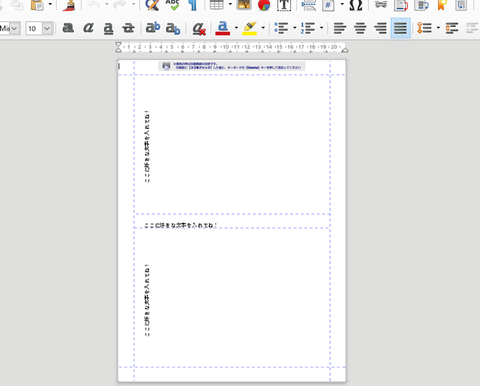The height and width of the screenshot is (386, 480).
Task: Insert a field with # icon
Action: coord(329,5)
